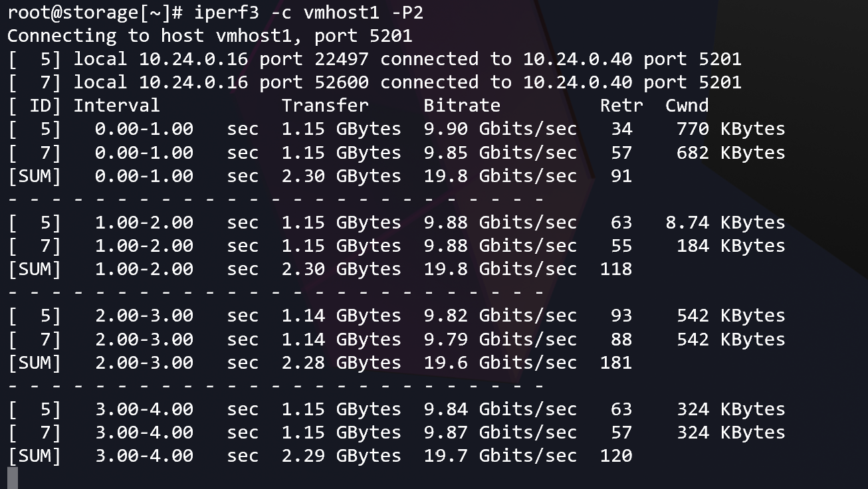Select the 19.6 Gbits/sec SUM bitrate
This screenshot has height=489, width=868.
click(x=500, y=363)
